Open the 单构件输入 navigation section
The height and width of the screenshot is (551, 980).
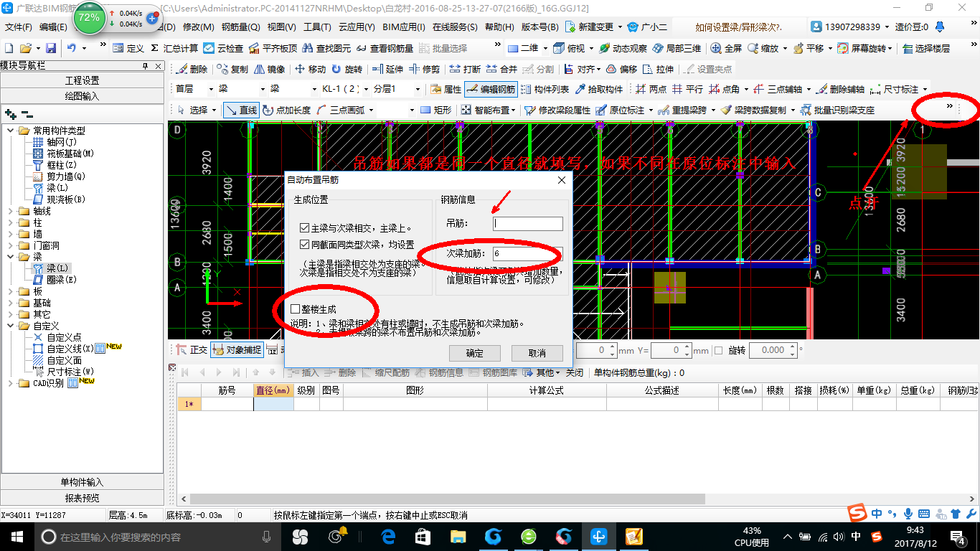(82, 482)
